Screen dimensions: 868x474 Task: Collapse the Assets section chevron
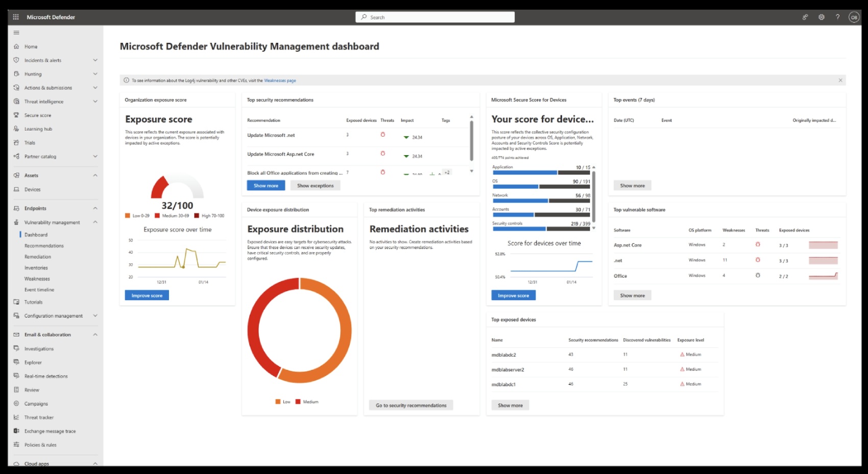[95, 176]
